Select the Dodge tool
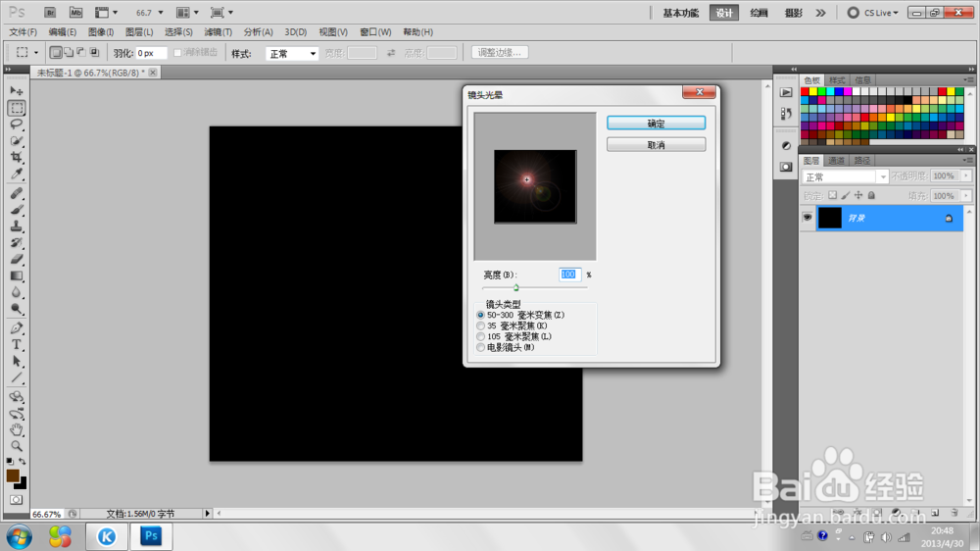 17,309
